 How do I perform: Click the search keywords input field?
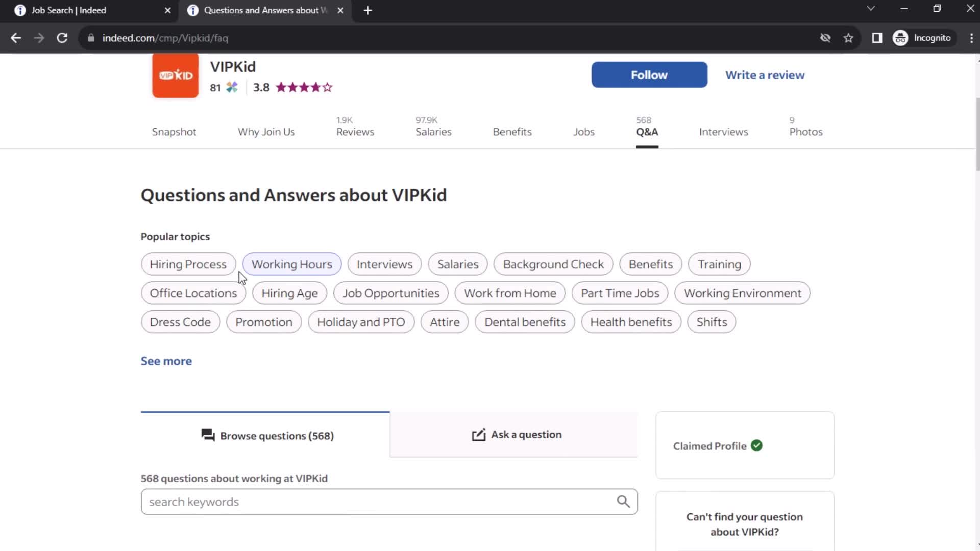pyautogui.click(x=389, y=502)
